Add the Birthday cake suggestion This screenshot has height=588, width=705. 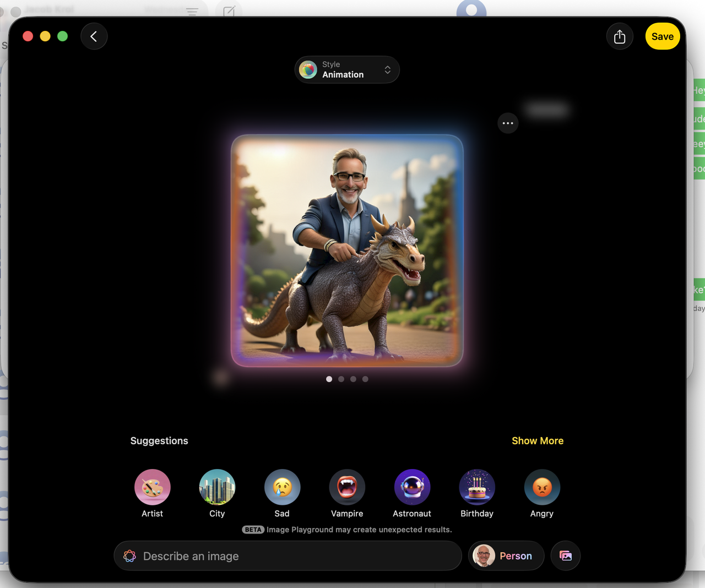[x=477, y=487]
